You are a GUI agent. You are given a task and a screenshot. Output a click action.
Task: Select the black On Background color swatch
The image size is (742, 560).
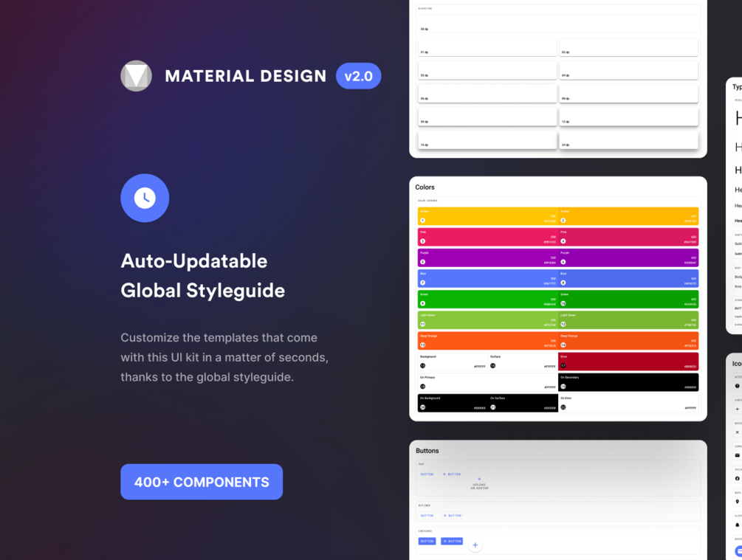pos(453,404)
